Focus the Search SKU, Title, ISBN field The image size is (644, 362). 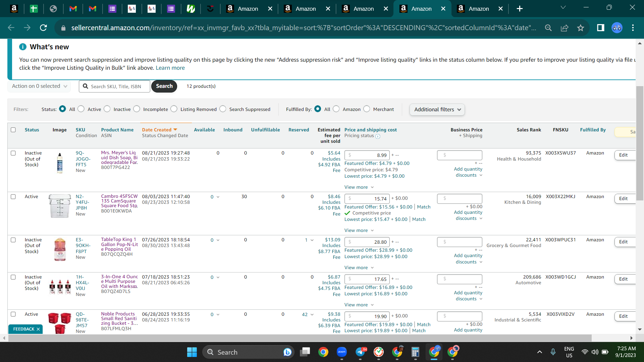click(115, 86)
